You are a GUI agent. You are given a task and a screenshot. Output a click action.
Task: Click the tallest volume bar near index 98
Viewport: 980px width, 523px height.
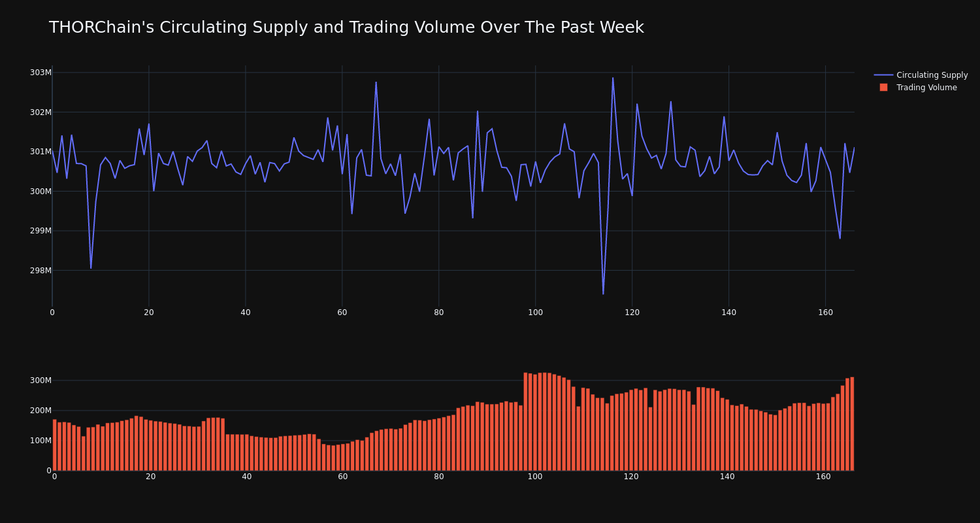pos(525,422)
